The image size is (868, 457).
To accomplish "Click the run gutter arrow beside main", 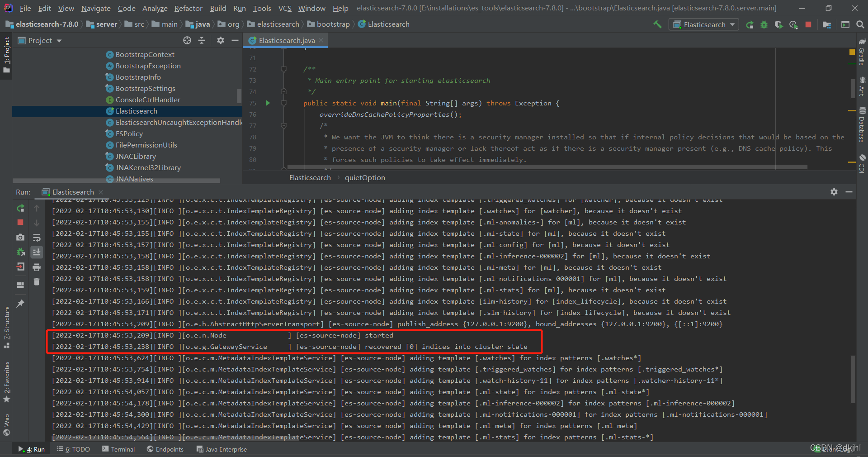I will coord(268,103).
